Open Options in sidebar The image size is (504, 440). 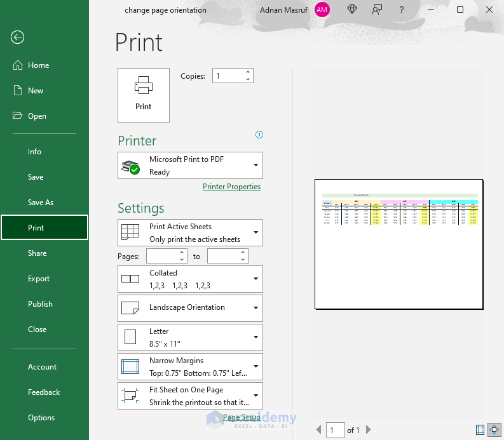44,418
